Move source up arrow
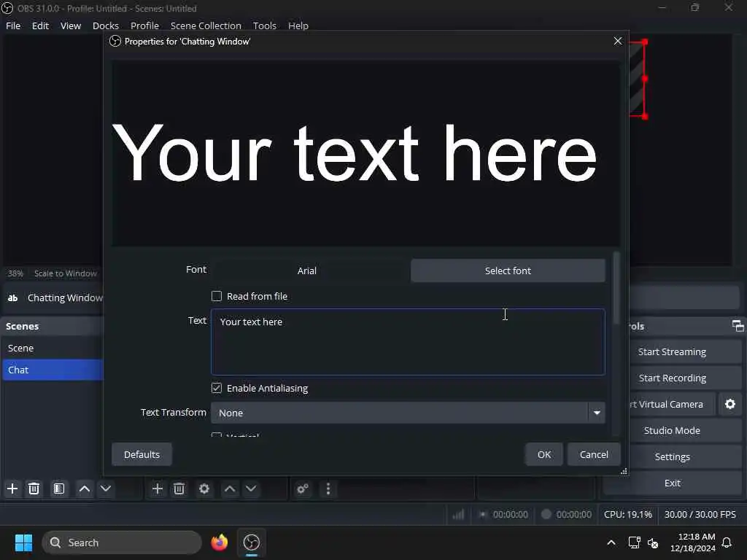Viewport: 747px width, 560px height. pos(230,489)
